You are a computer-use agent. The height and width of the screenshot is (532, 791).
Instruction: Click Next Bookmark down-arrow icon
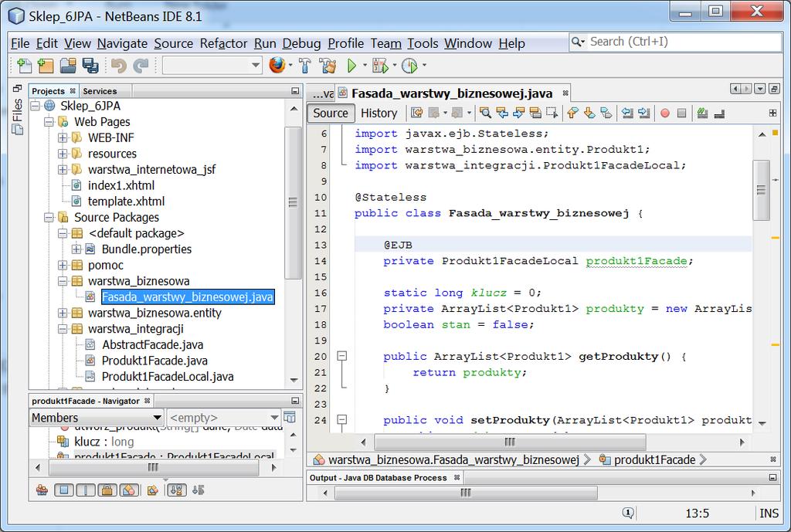(589, 113)
